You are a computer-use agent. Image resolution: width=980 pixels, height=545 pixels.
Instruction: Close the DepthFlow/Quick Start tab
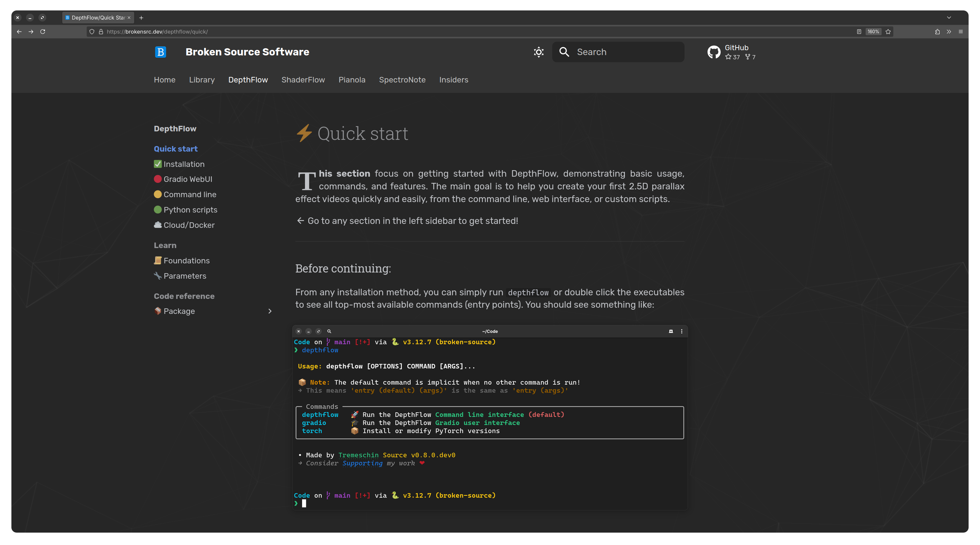click(x=129, y=18)
